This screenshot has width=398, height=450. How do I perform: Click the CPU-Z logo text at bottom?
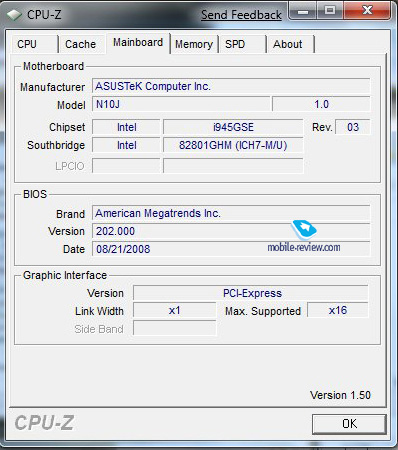(44, 423)
